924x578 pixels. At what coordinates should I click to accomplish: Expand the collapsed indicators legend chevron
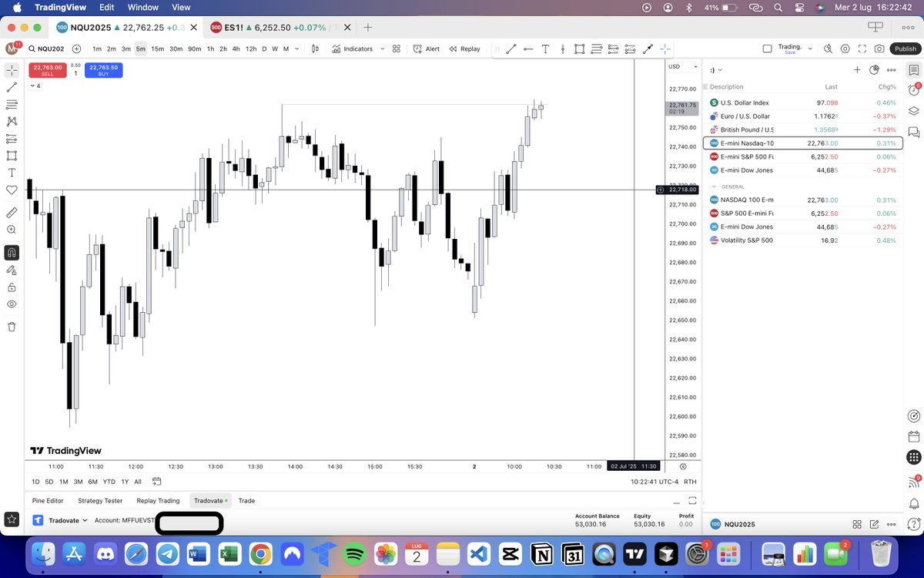click(x=35, y=86)
